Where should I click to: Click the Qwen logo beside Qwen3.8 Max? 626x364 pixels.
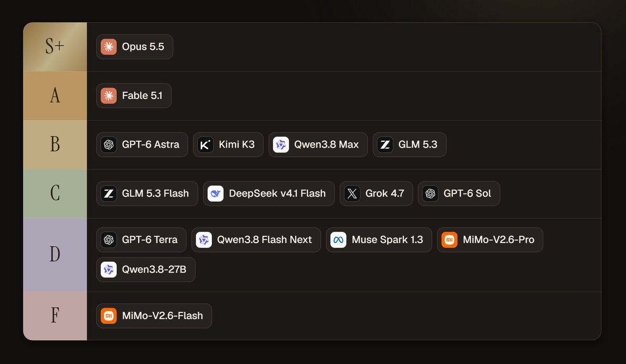281,145
